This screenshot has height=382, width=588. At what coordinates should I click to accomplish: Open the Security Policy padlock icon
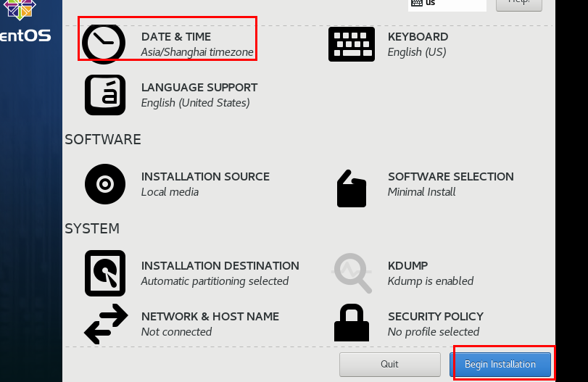(x=352, y=323)
